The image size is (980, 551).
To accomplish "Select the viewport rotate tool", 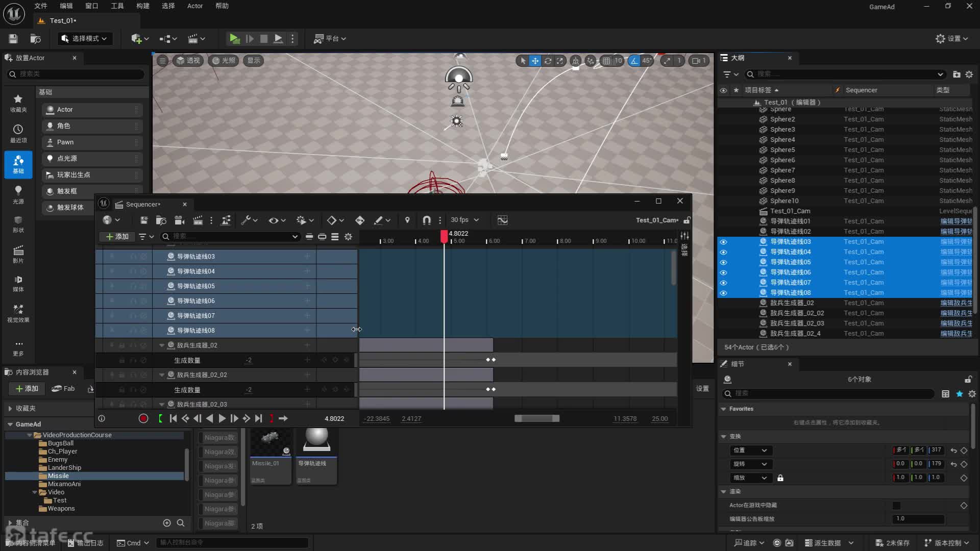I will pos(548,61).
